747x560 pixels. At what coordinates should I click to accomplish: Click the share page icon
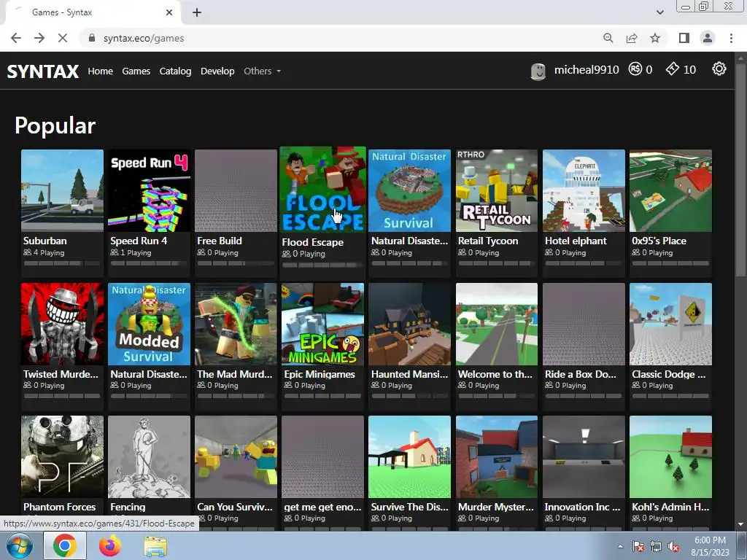click(x=632, y=38)
